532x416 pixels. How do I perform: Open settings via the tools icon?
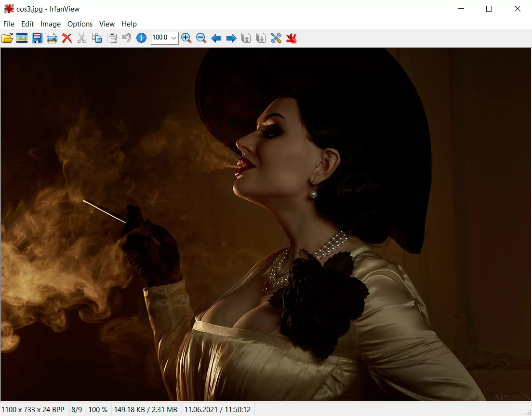point(276,38)
